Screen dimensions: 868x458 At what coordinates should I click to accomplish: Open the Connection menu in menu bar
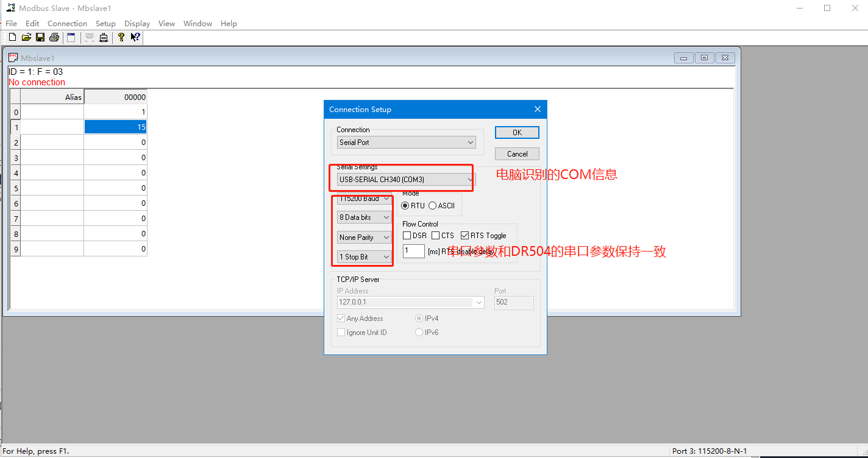(67, 24)
